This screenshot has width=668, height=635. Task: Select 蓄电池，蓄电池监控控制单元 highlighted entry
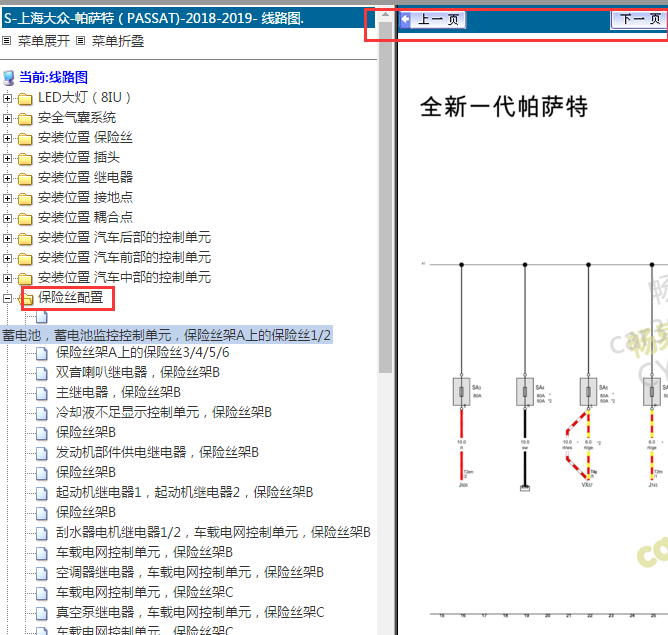(x=167, y=336)
